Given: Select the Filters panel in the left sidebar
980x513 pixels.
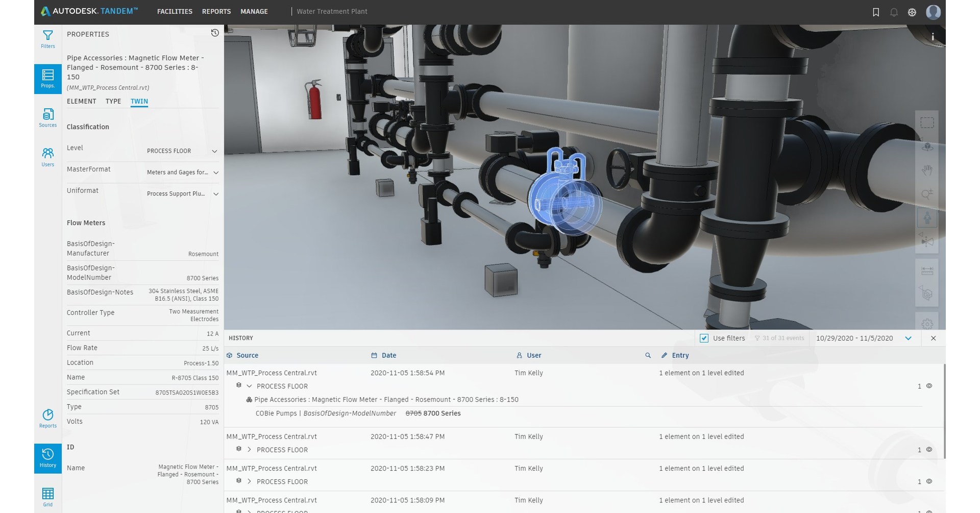Looking at the screenshot, I should click(47, 39).
